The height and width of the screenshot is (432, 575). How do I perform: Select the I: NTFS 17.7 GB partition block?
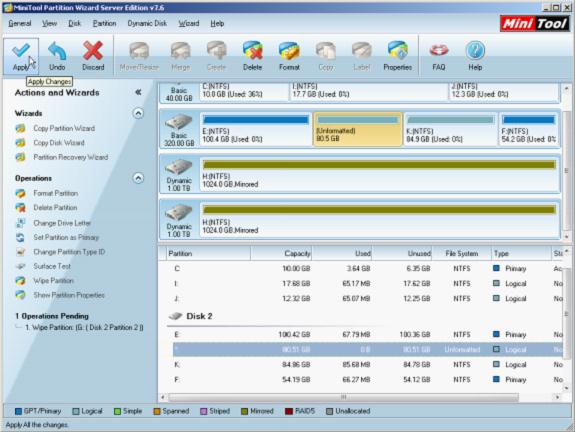click(x=369, y=92)
